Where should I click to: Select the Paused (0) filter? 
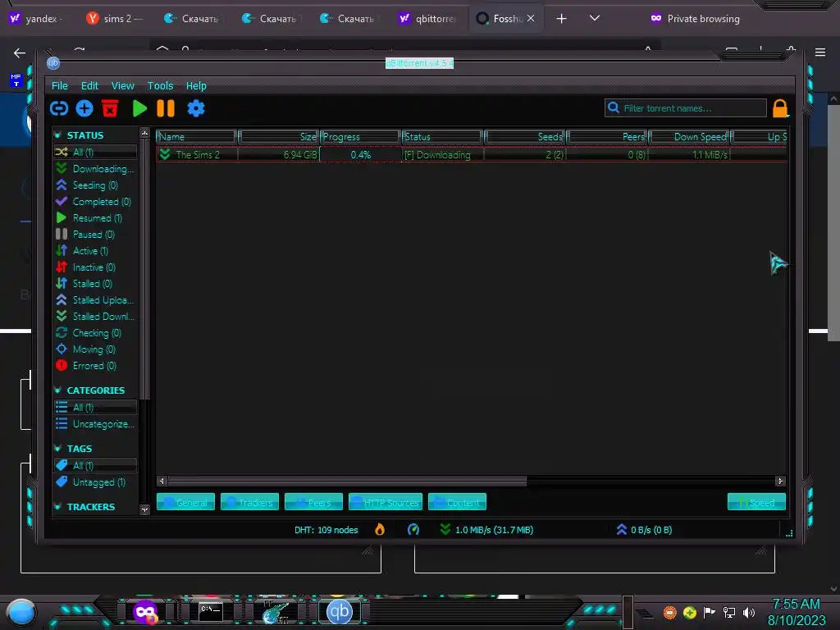click(95, 234)
